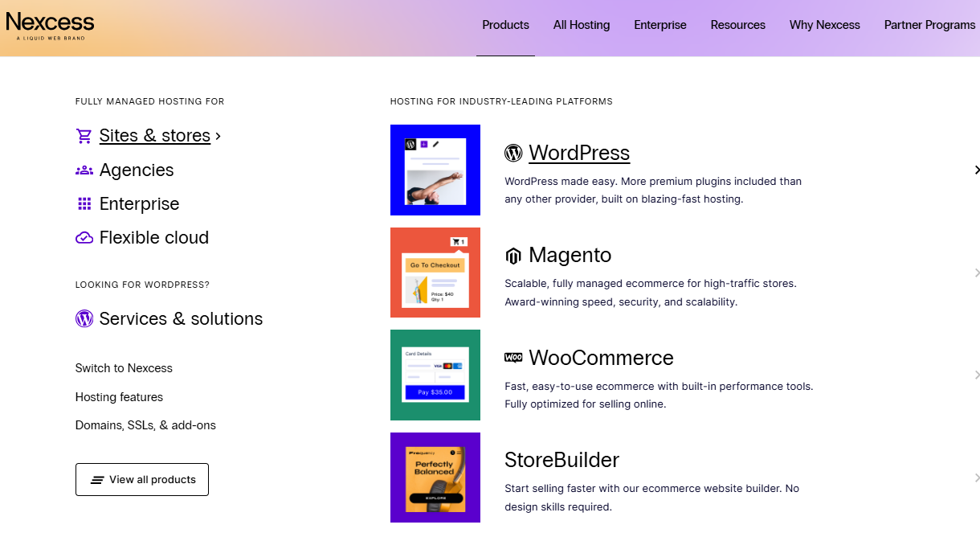The image size is (980, 533).
Task: Click the Magento logo icon
Action: click(513, 256)
